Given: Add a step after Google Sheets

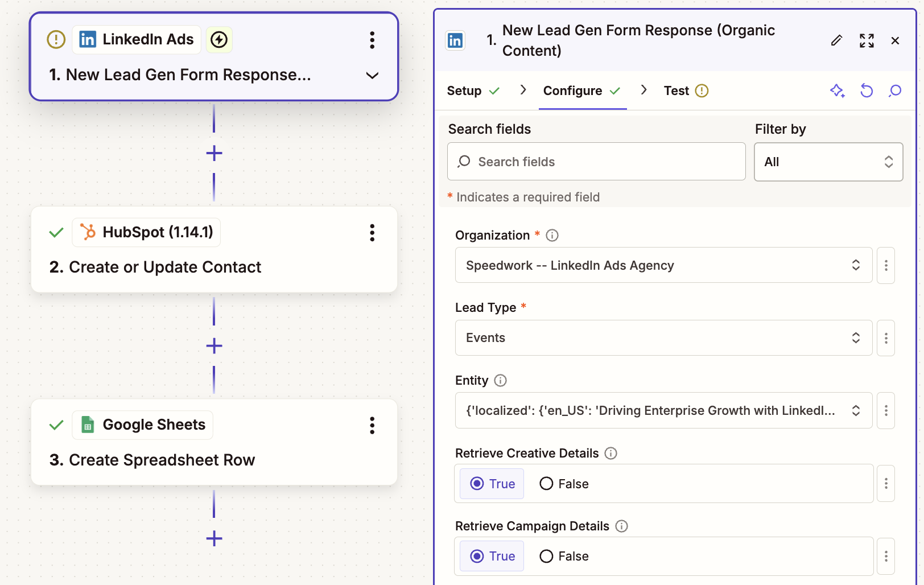Looking at the screenshot, I should click(x=214, y=538).
